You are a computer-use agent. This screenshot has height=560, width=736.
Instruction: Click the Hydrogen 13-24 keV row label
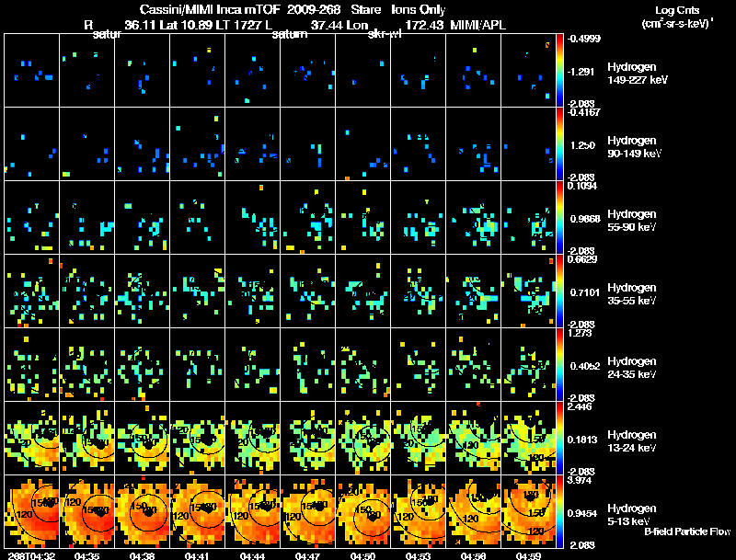click(x=632, y=441)
